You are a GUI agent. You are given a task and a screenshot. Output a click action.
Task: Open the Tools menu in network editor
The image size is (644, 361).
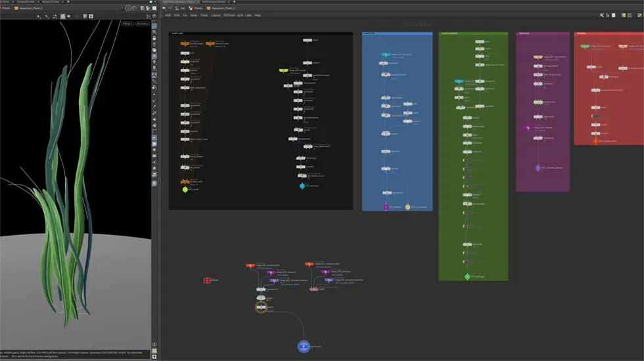pos(204,14)
